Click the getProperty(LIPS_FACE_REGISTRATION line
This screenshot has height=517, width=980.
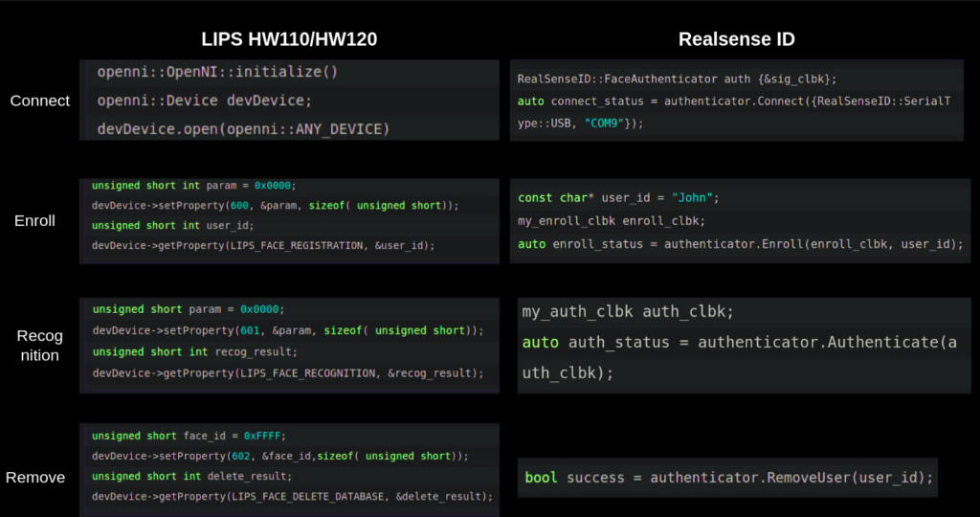pos(263,246)
